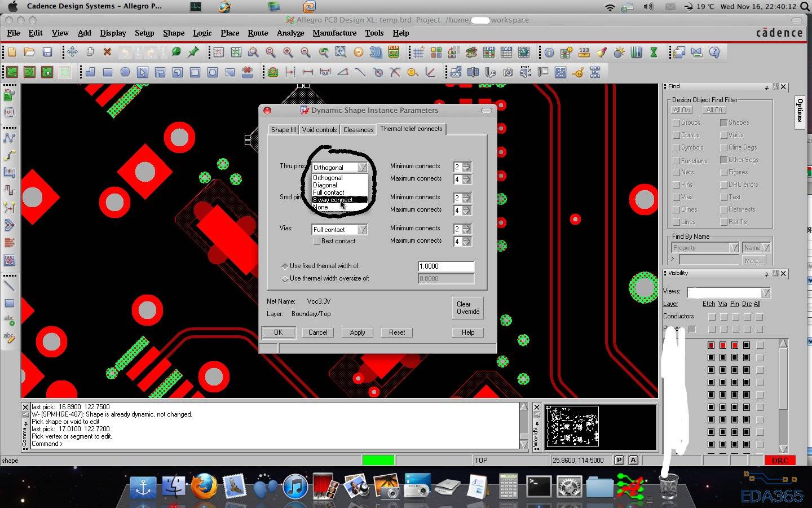Open the Vias connect type dropdown
This screenshot has width=812, height=508.
click(362, 230)
